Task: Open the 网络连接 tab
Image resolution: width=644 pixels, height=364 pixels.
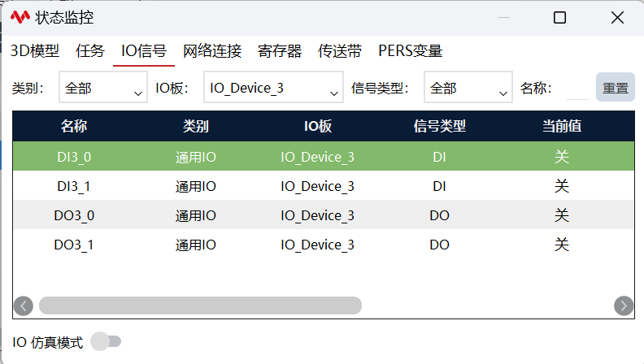Action: (212, 51)
